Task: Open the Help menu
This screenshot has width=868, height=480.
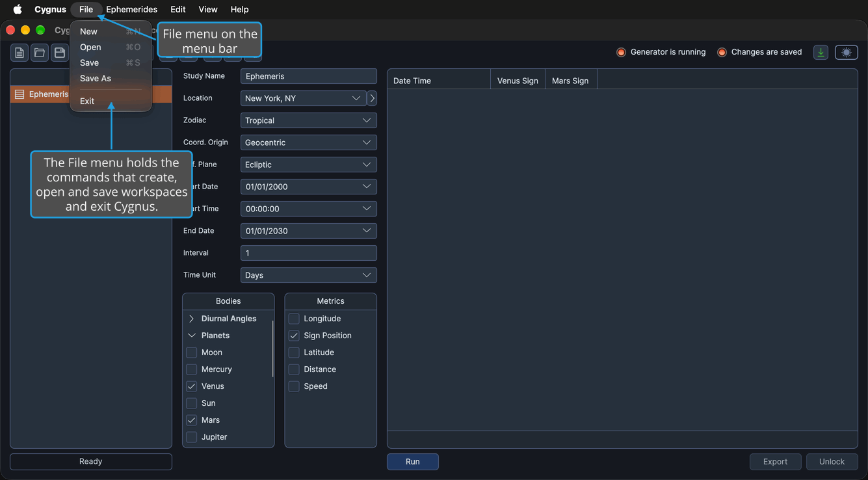Action: [239, 9]
